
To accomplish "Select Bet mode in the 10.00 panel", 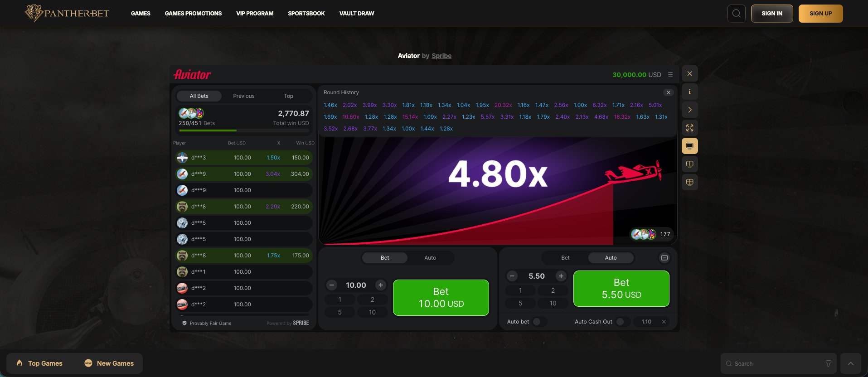I will [x=385, y=258].
